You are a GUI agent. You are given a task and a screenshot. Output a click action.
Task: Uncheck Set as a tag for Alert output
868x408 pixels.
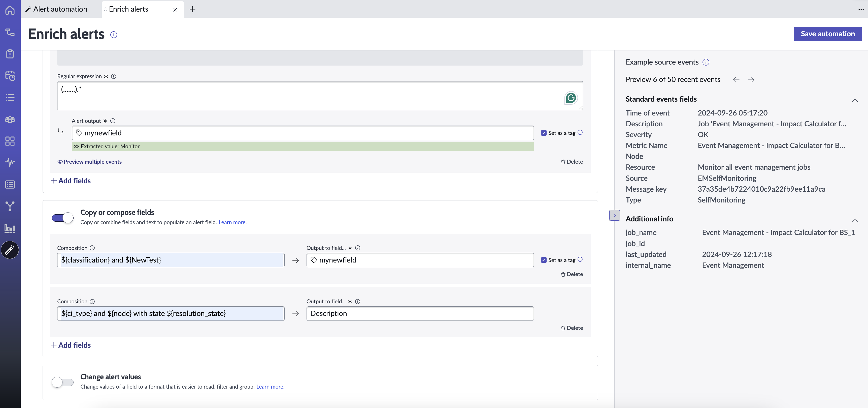(x=544, y=133)
